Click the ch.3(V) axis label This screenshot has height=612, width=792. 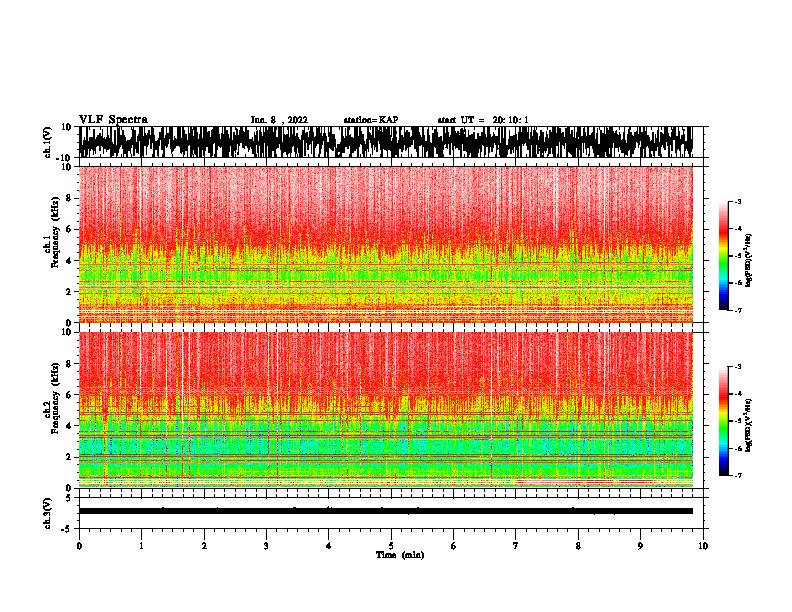48,513
